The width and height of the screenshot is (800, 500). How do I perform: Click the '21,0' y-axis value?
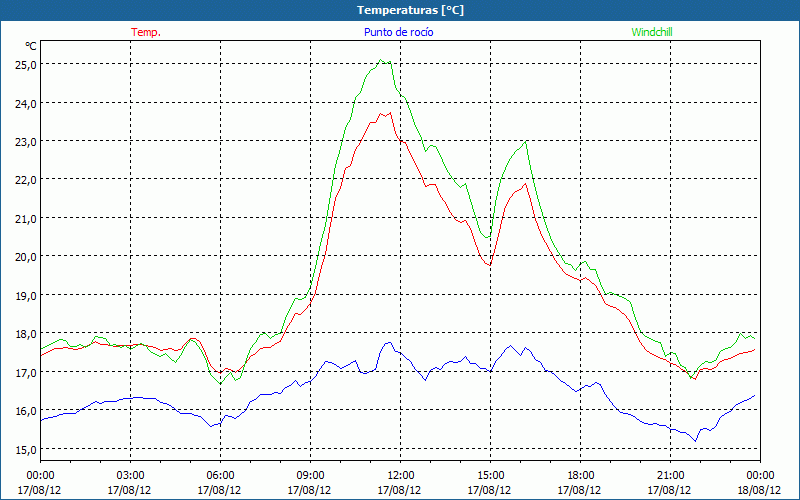coord(26,219)
